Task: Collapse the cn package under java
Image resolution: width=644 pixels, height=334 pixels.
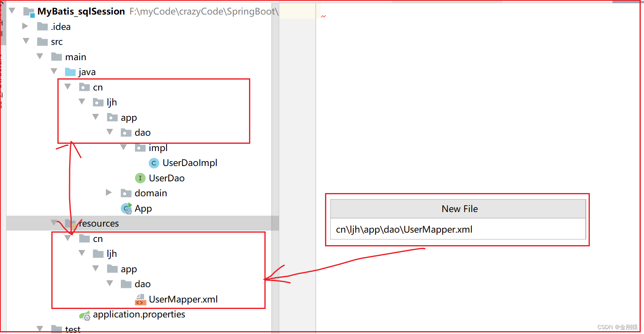Action: [68, 86]
